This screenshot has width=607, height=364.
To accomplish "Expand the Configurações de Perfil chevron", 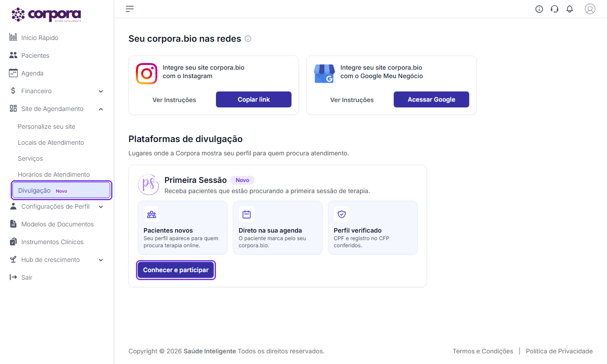I will (101, 206).
